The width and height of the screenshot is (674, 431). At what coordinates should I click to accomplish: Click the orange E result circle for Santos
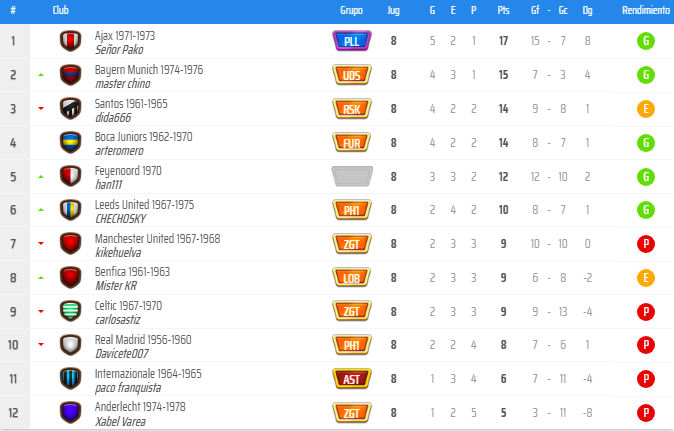(x=646, y=109)
